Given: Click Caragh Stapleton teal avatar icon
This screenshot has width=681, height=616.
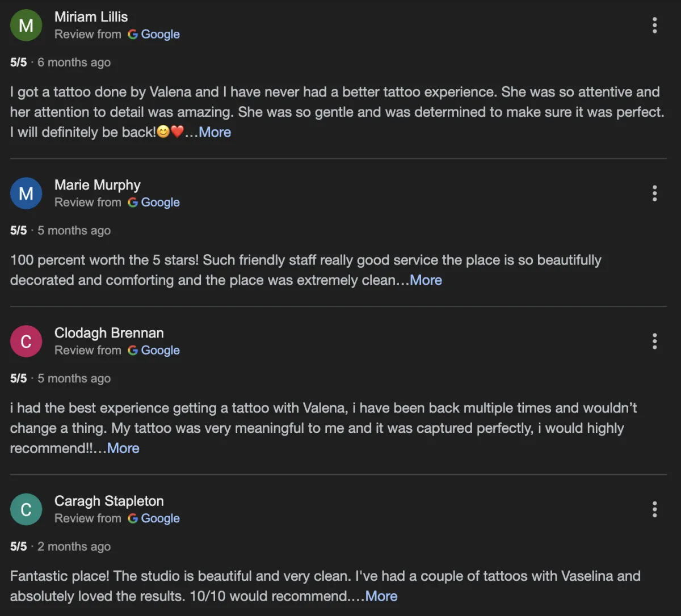Looking at the screenshot, I should click(x=26, y=509).
